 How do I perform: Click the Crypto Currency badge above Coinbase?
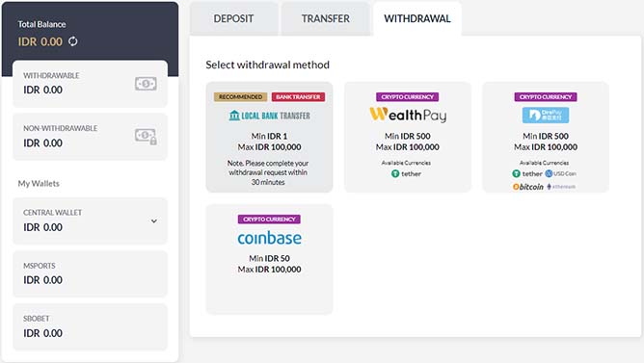pyautogui.click(x=269, y=219)
